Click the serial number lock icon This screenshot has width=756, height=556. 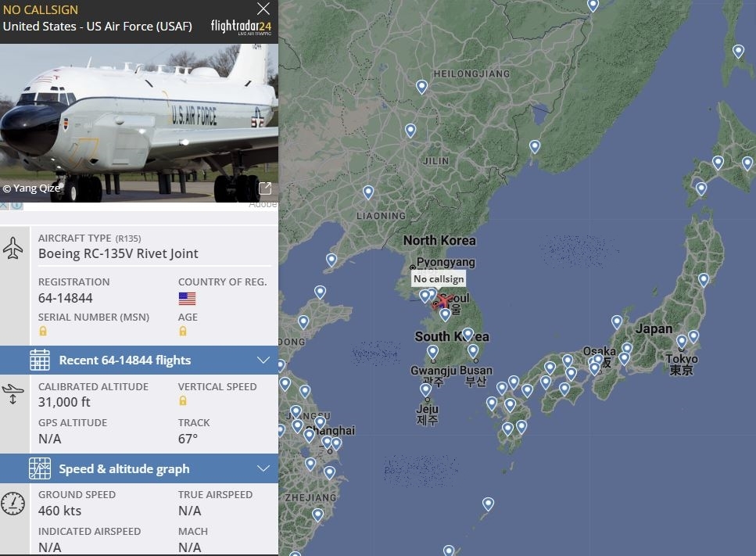[43, 331]
